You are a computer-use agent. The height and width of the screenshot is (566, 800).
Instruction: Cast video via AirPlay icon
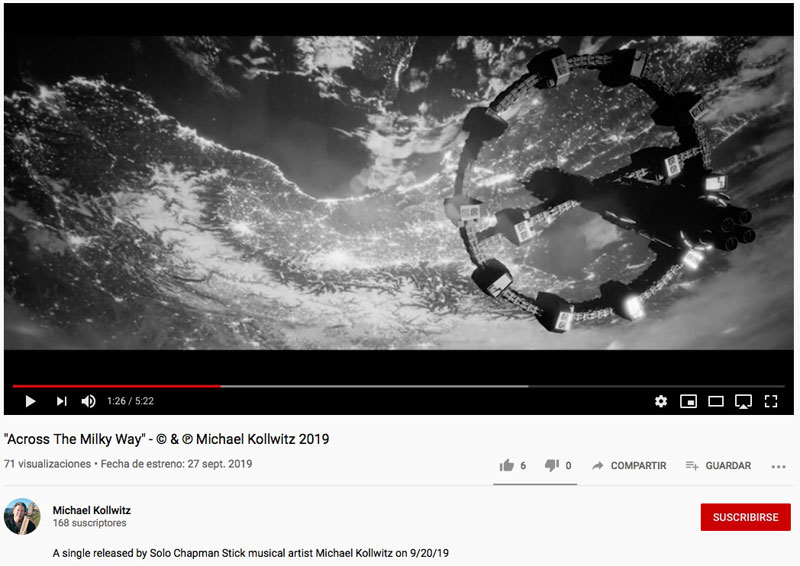coord(743,402)
